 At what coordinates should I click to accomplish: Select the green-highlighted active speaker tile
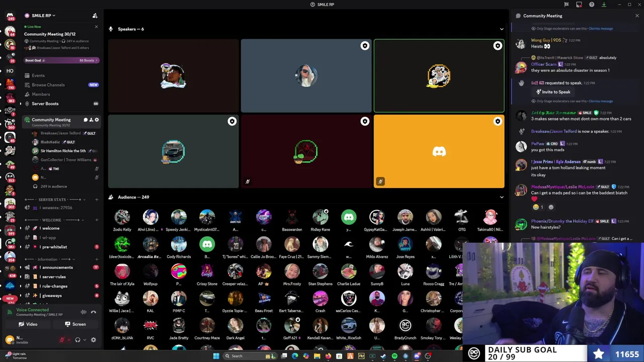coord(439,76)
